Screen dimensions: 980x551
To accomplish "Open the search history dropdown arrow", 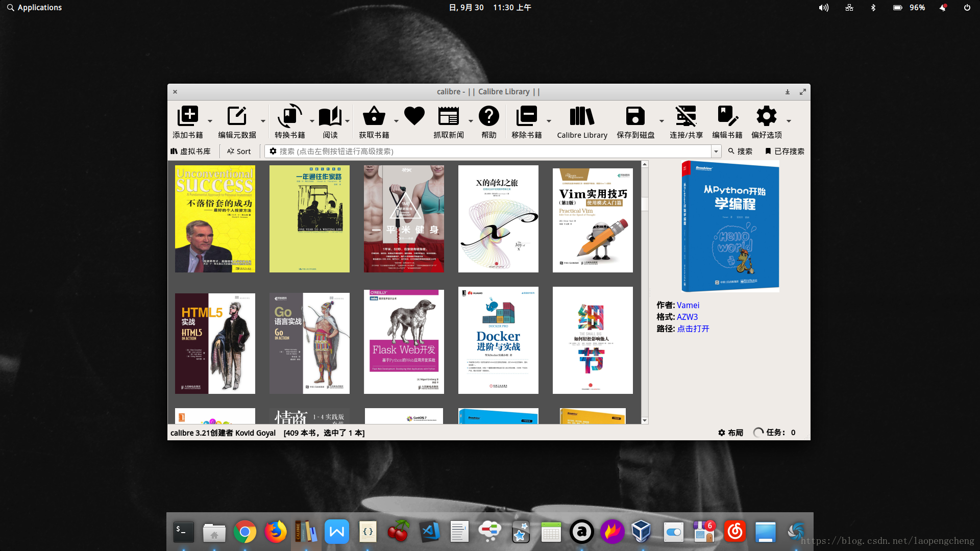I will tap(716, 152).
